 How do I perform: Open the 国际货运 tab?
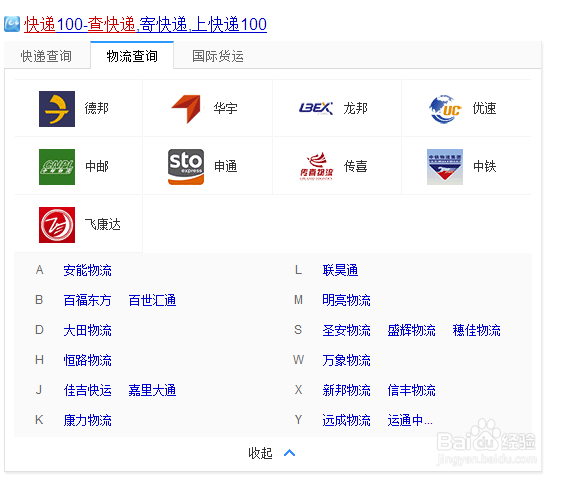218,56
